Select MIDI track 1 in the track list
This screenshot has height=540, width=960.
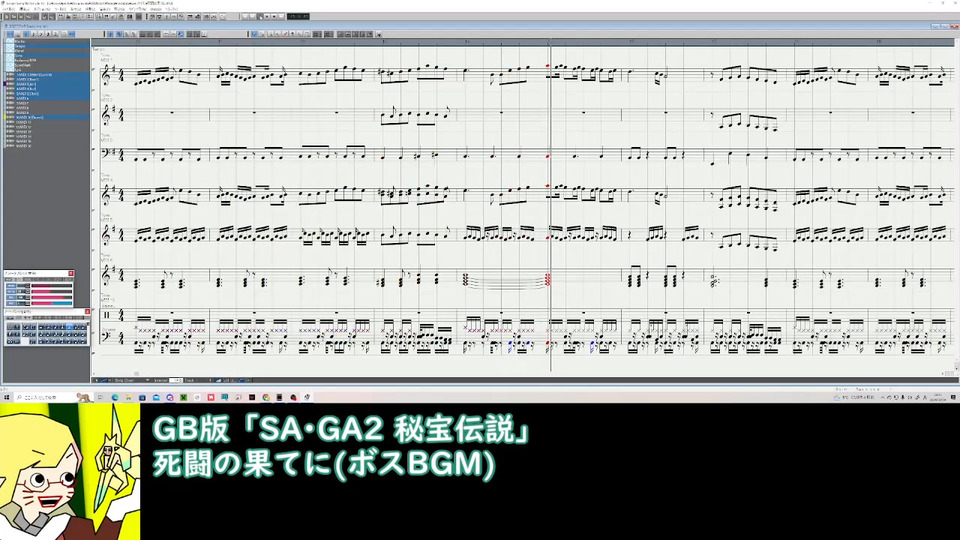click(47, 75)
